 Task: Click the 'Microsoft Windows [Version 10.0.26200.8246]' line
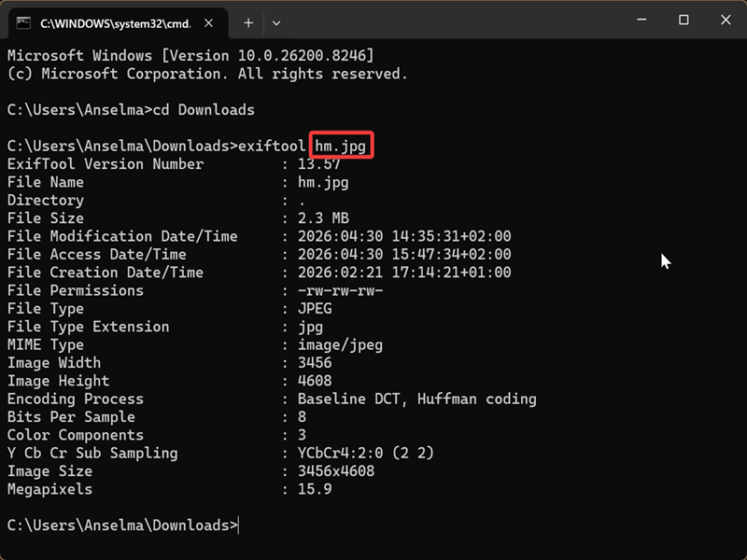[x=190, y=56]
